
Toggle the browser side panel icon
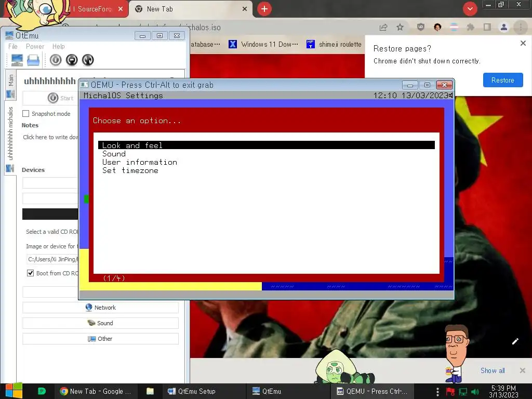tap(487, 27)
